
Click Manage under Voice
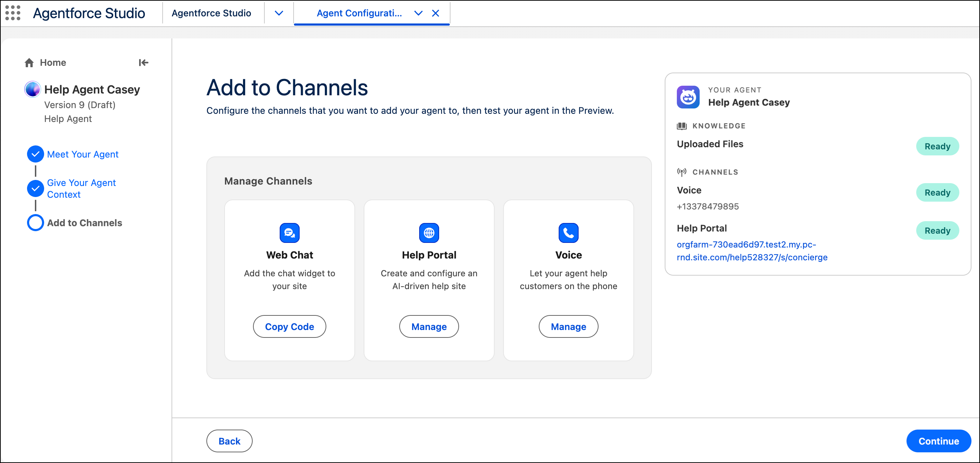click(x=568, y=326)
